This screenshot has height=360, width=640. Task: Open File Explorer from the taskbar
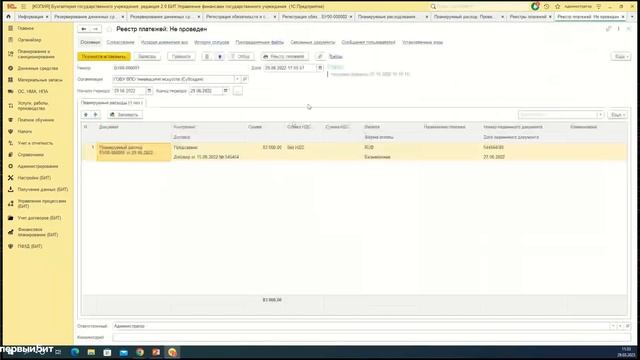pos(91,352)
